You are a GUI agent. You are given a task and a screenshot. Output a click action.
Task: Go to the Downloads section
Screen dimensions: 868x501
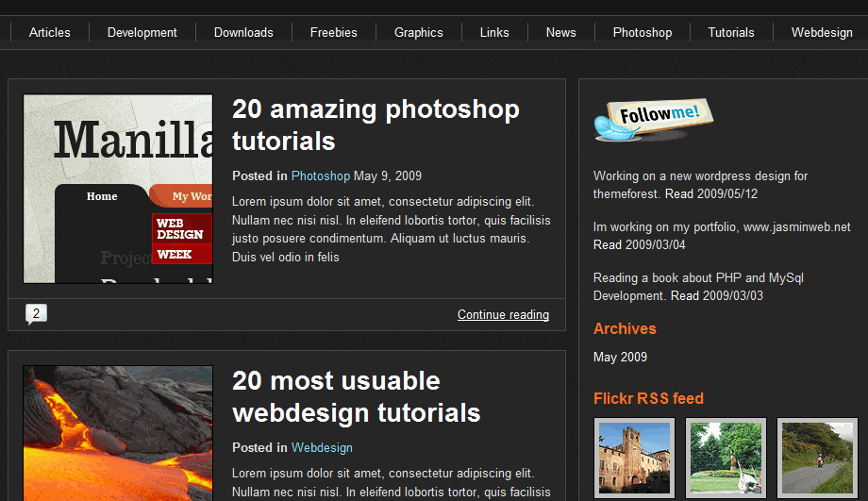[x=243, y=33]
